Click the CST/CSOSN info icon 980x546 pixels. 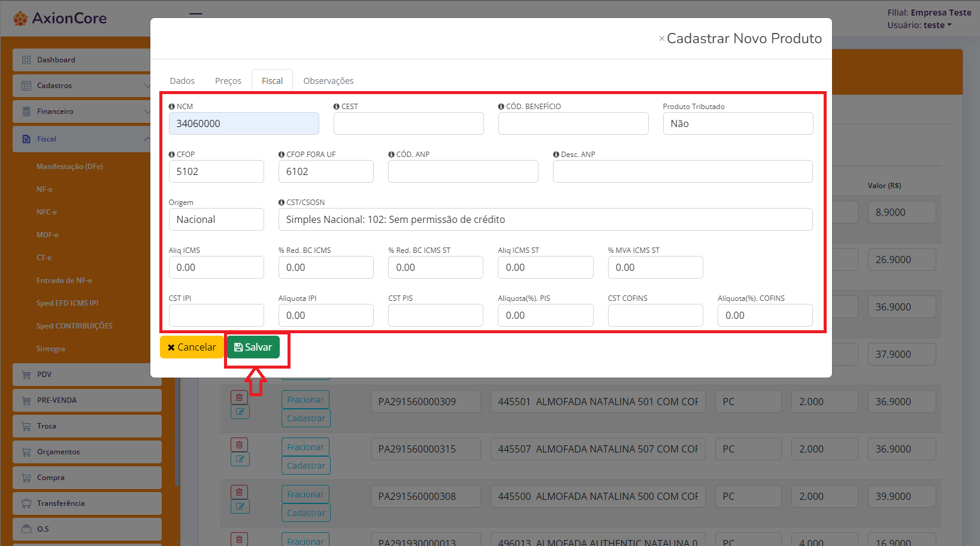(282, 203)
